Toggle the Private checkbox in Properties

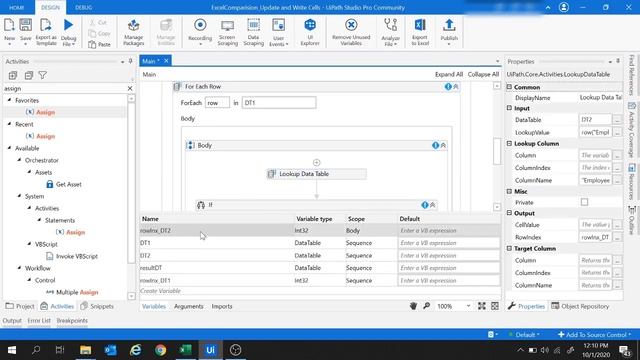(x=584, y=202)
